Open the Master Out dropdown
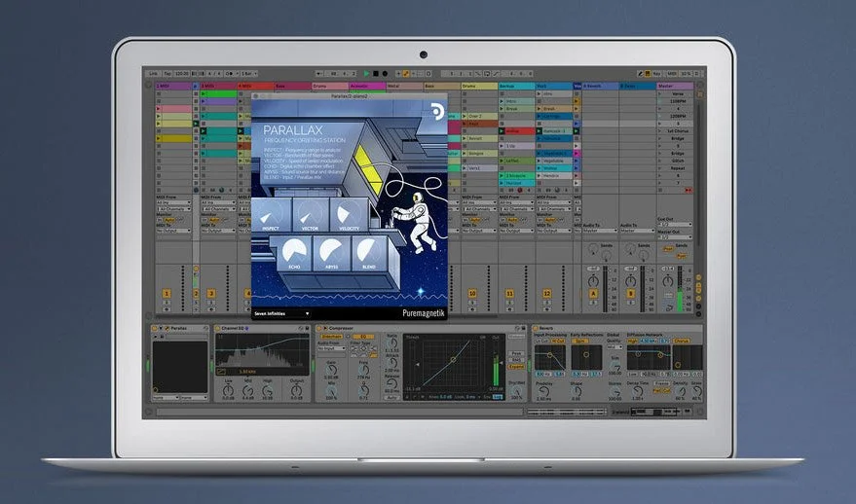The height and width of the screenshot is (504, 856). click(675, 237)
